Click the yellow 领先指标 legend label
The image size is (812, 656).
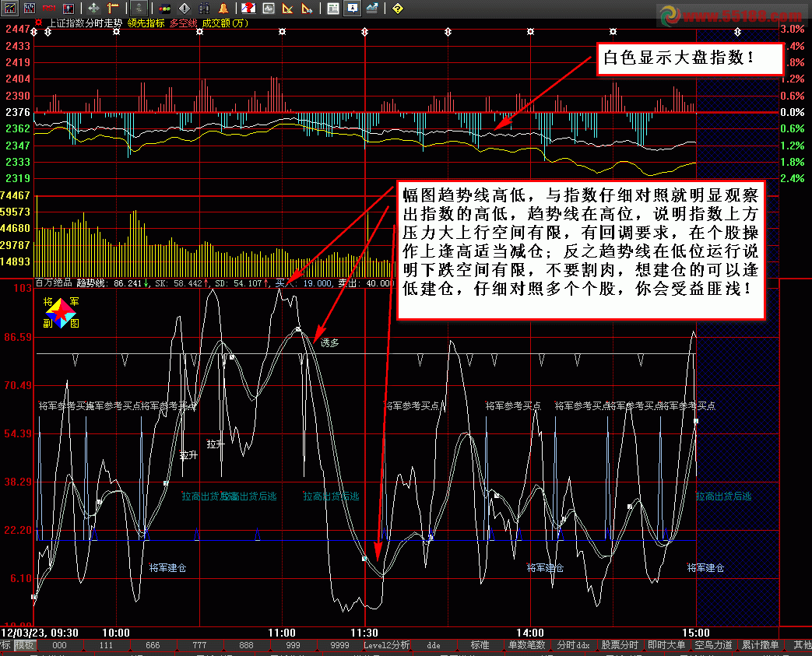[146, 23]
